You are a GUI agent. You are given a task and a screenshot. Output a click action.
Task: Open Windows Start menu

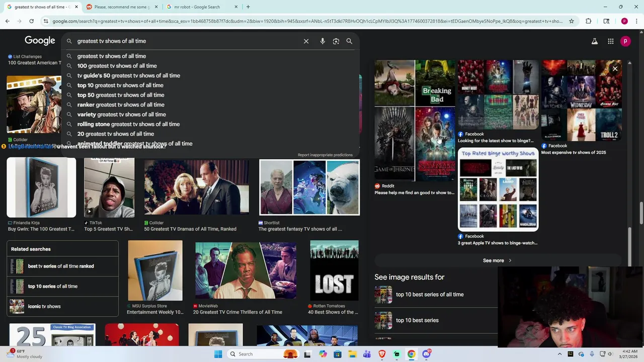tap(218, 354)
